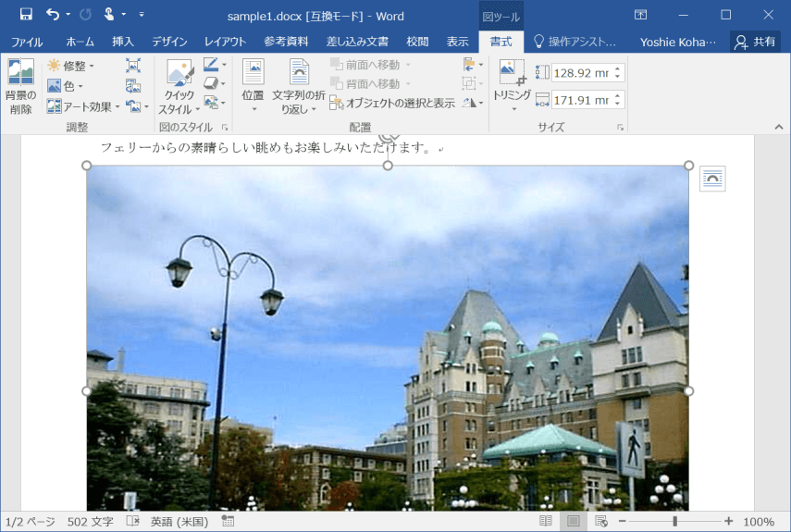791x532 pixels.
Task: Click the shape width field 171.91 mm
Action: 582,100
